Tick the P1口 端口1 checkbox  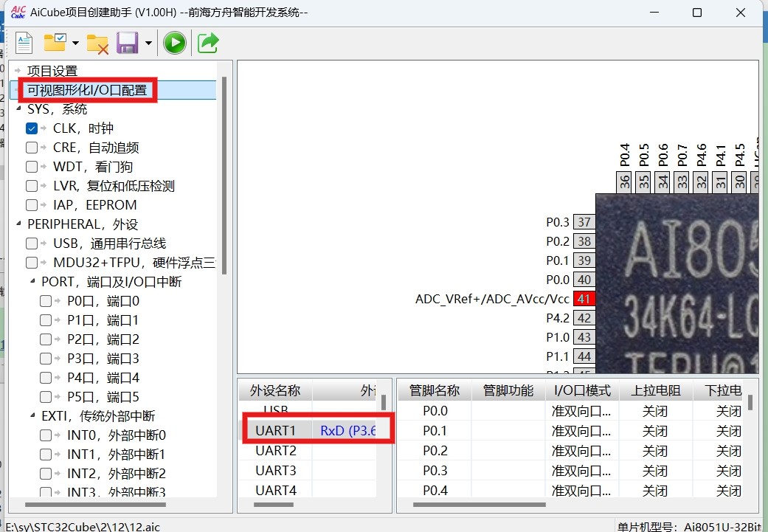click(x=46, y=320)
